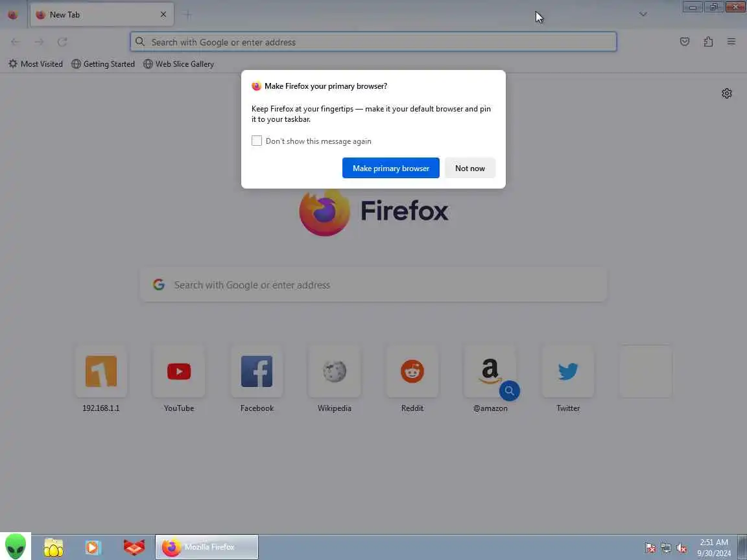The height and width of the screenshot is (560, 747).
Task: Click the Make primary browser button
Action: point(390,168)
